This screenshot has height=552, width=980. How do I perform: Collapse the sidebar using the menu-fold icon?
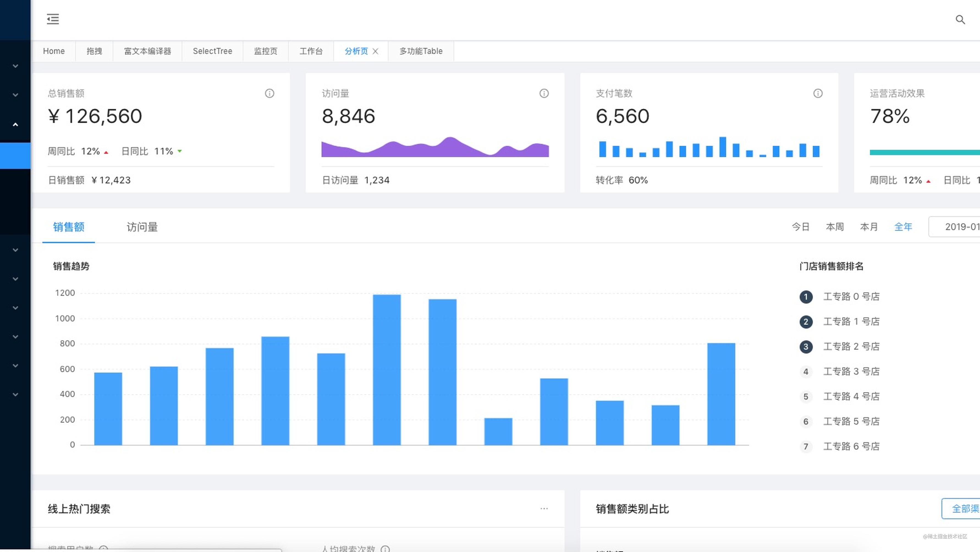pos(53,19)
